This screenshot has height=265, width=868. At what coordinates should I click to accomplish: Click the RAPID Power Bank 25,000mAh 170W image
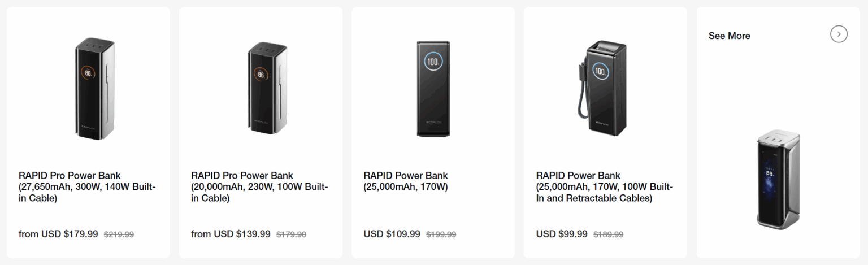pyautogui.click(x=433, y=88)
